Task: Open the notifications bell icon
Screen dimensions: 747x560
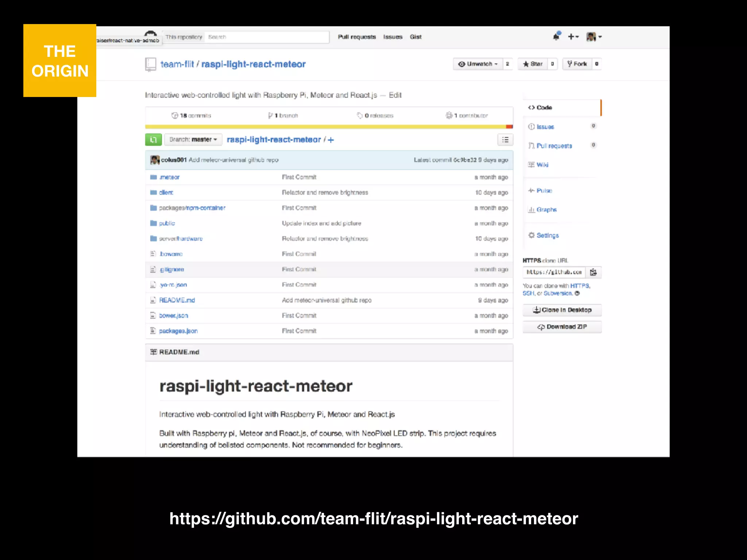Action: point(557,36)
